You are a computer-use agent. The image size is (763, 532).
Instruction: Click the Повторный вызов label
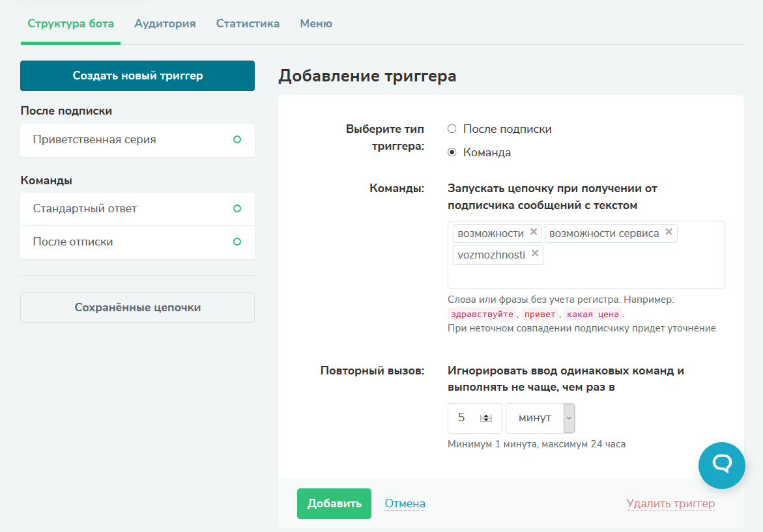click(x=372, y=371)
